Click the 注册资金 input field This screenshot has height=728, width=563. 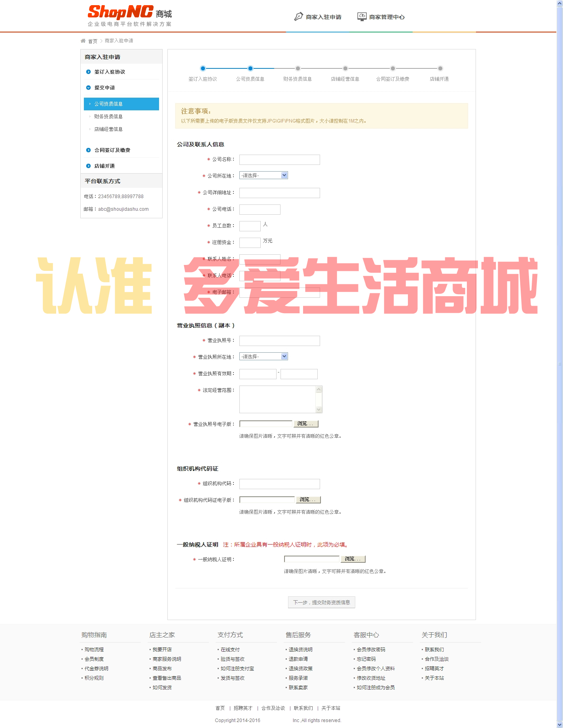250,243
